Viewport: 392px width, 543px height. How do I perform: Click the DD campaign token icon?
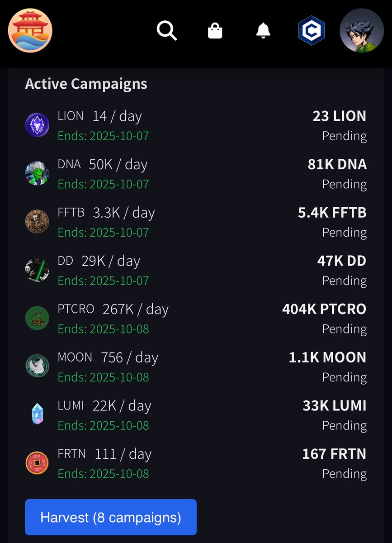(x=37, y=270)
